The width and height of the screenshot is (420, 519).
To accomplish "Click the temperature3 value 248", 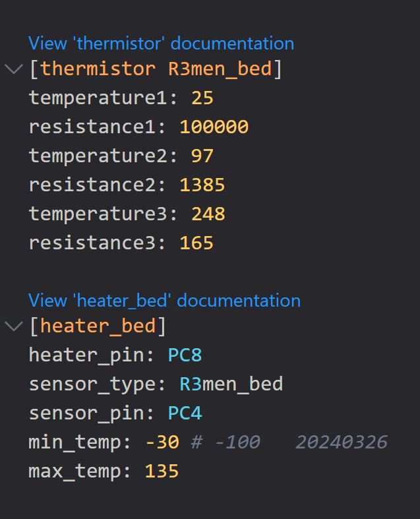I will click(208, 214).
